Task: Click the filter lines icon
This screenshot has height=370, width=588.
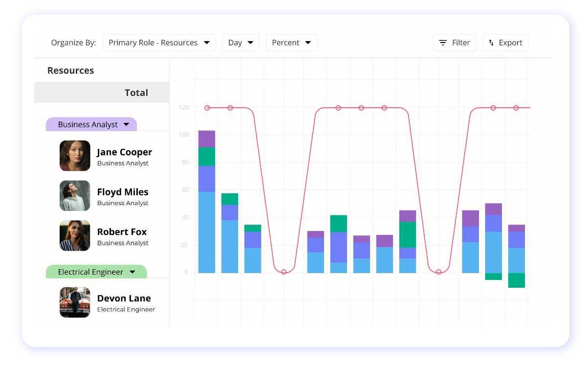Action: click(x=443, y=43)
